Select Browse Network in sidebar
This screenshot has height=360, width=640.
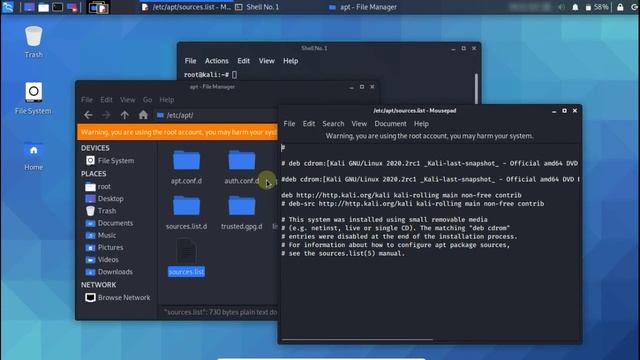118,298
